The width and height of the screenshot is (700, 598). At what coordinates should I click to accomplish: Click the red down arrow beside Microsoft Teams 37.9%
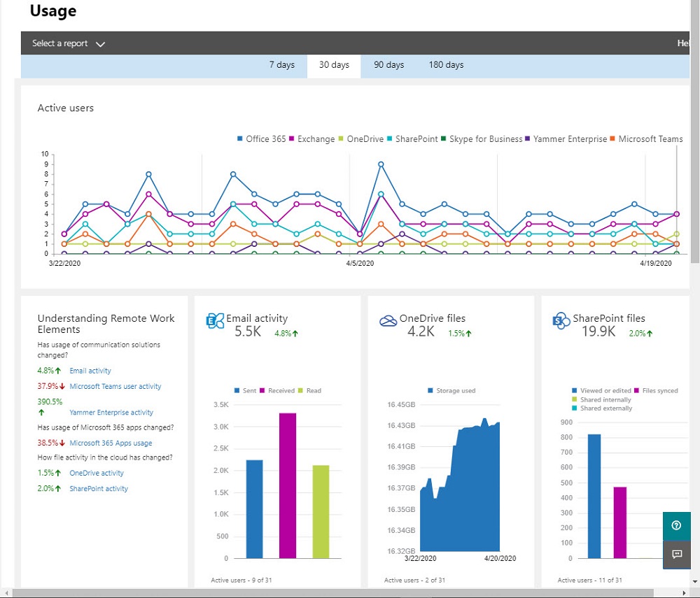click(62, 386)
